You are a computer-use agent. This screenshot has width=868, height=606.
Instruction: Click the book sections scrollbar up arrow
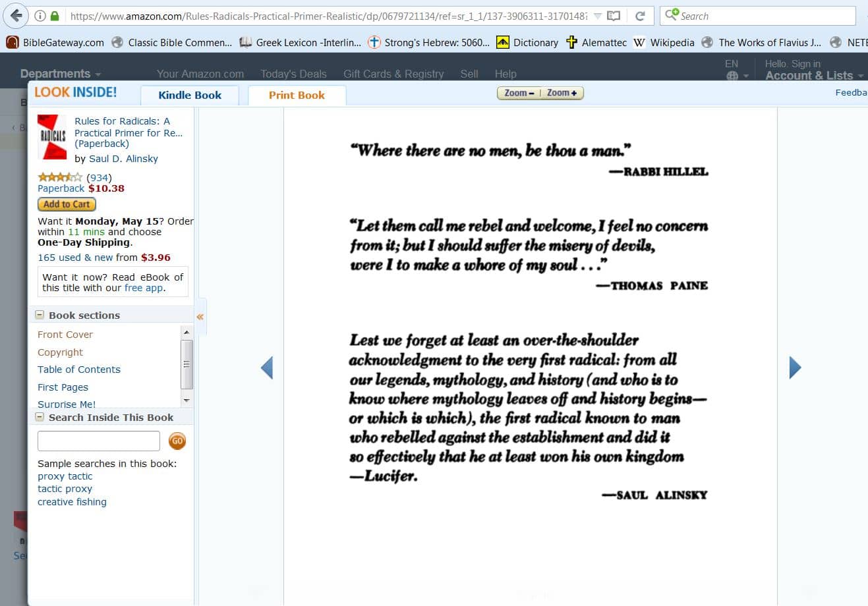187,332
